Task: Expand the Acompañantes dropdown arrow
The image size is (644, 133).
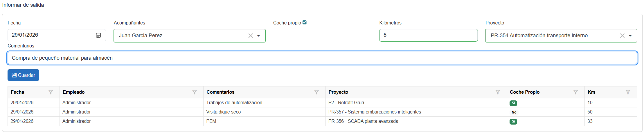Action: pos(258,36)
